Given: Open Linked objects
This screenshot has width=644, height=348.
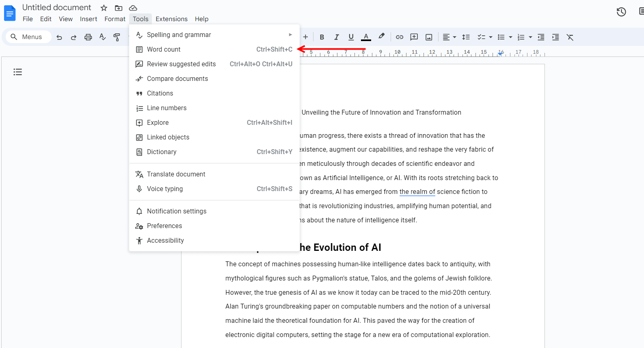Looking at the screenshot, I should (x=214, y=137).
